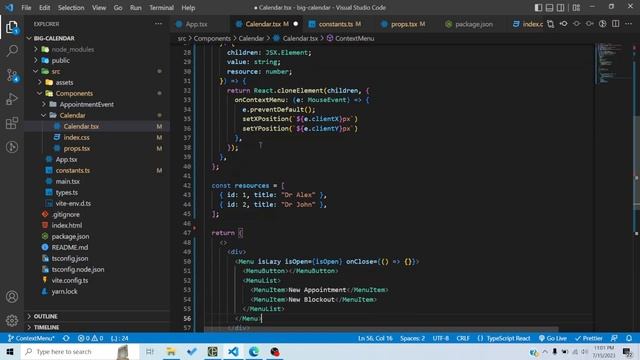This screenshot has height=360, width=640.
Task: Click Synchronize Changes icon in status bar
Action: (x=66, y=338)
